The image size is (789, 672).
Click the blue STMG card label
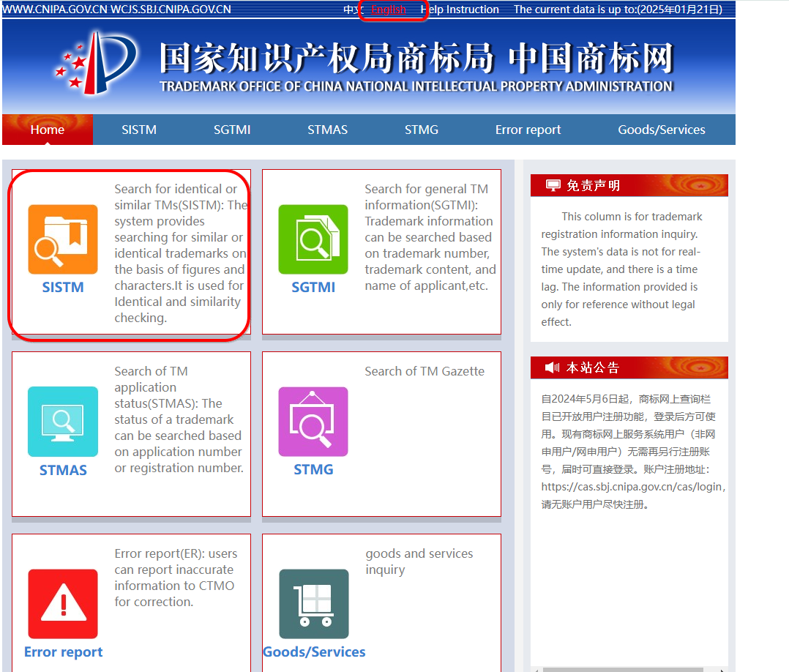(x=313, y=469)
